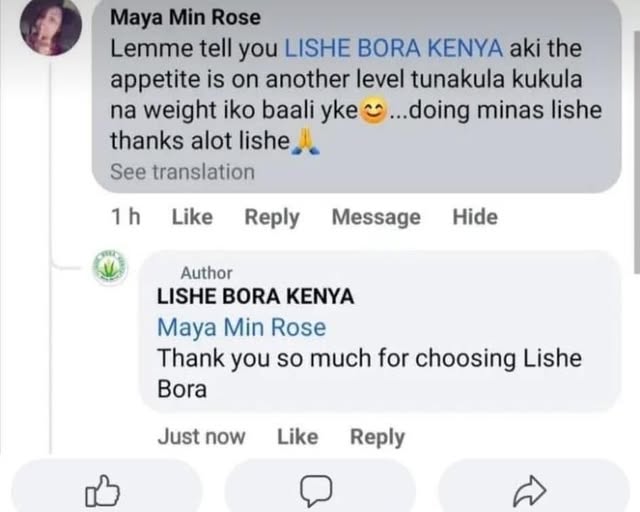Open Maya Min Rose commenter name
This screenshot has width=640, height=512.
pyautogui.click(x=185, y=17)
